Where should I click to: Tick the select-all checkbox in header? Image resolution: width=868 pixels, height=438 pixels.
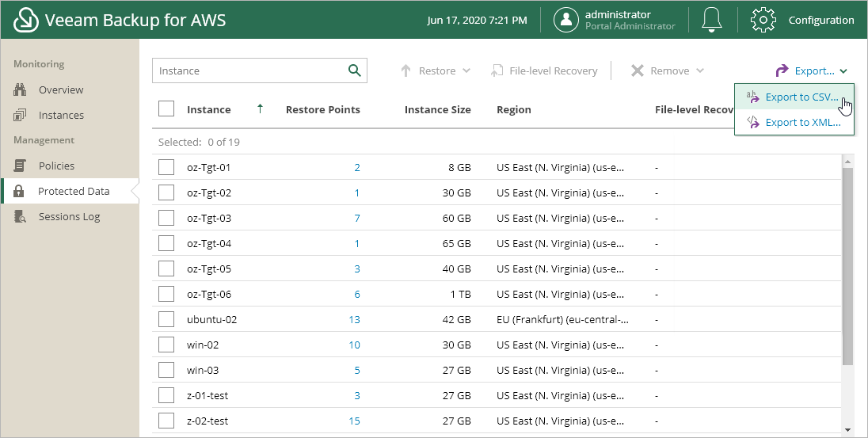click(166, 109)
